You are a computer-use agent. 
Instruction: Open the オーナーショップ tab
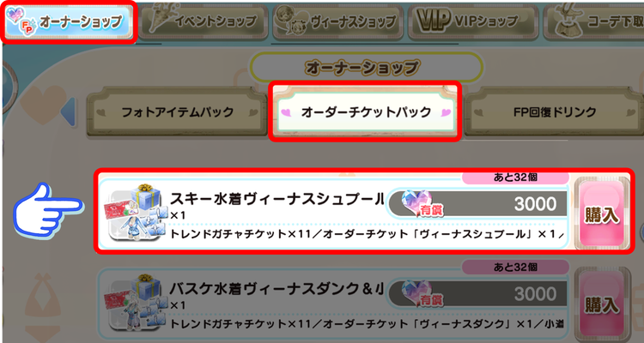pos(69,21)
